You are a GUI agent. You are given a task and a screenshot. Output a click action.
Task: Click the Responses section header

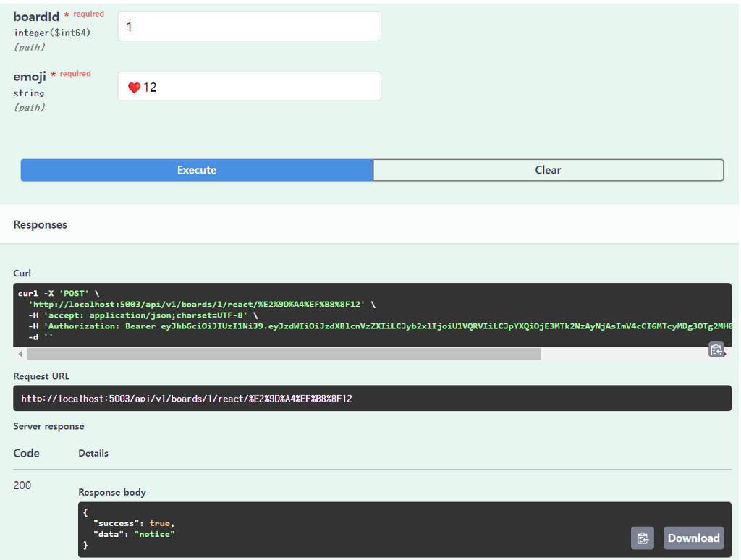(x=41, y=225)
